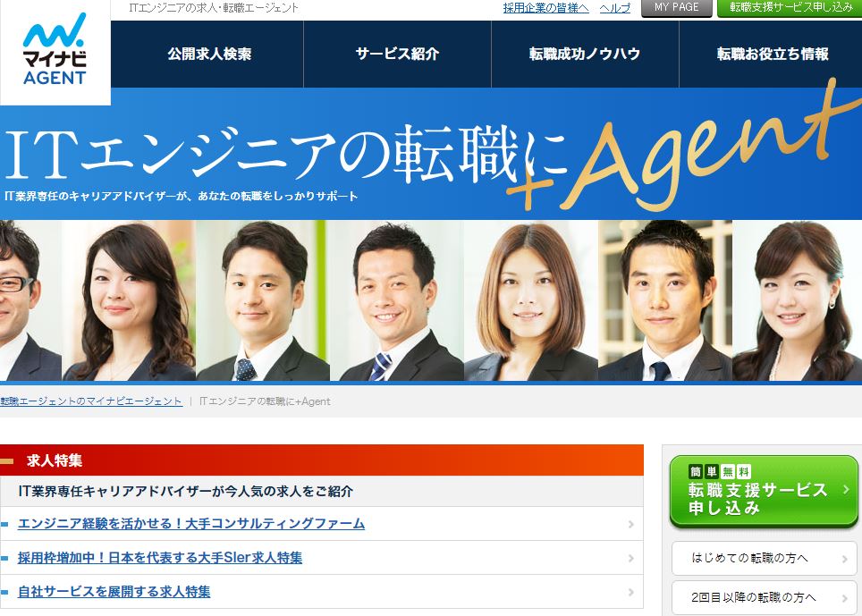Click photo of man wearing glasses
The image size is (862, 616).
pyautogui.click(x=30, y=300)
